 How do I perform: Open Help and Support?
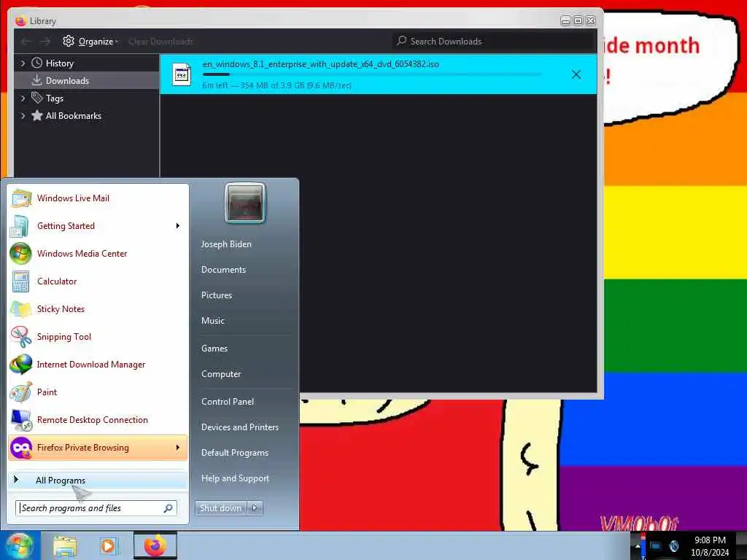pos(235,478)
